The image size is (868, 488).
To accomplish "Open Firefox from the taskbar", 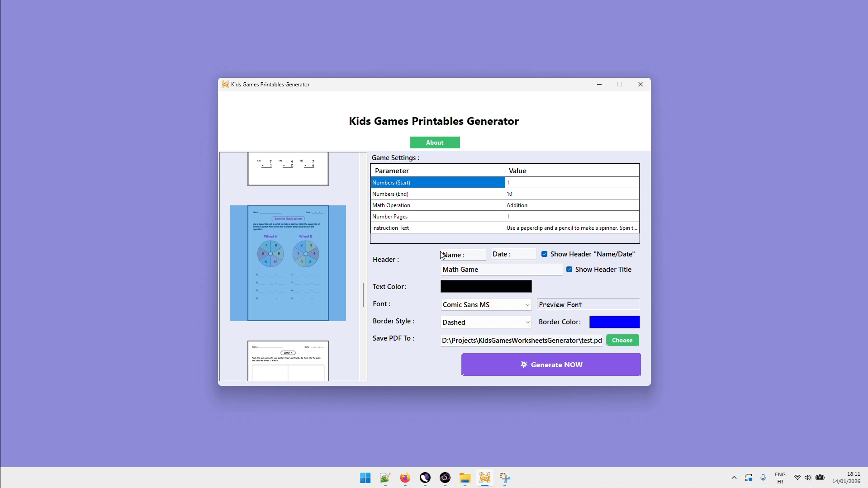I will [x=405, y=478].
